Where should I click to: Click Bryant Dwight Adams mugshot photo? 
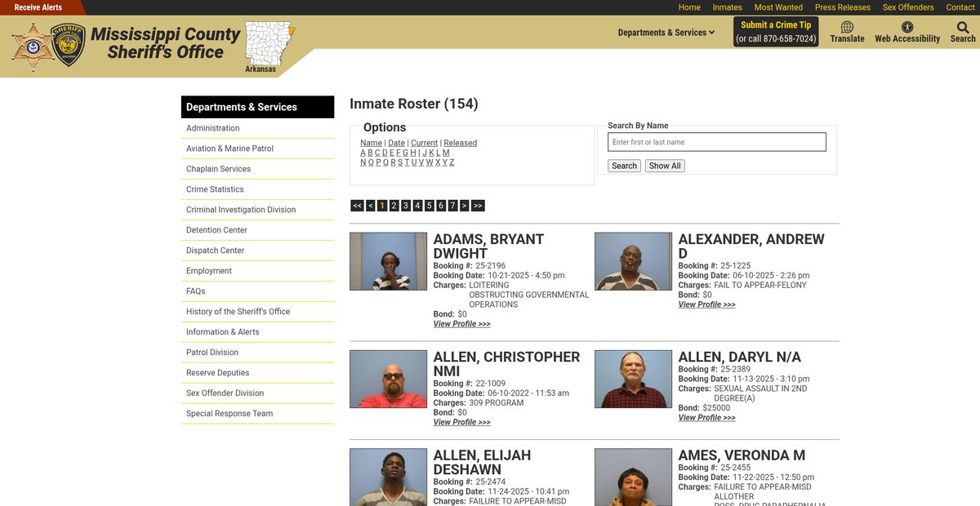pyautogui.click(x=388, y=261)
